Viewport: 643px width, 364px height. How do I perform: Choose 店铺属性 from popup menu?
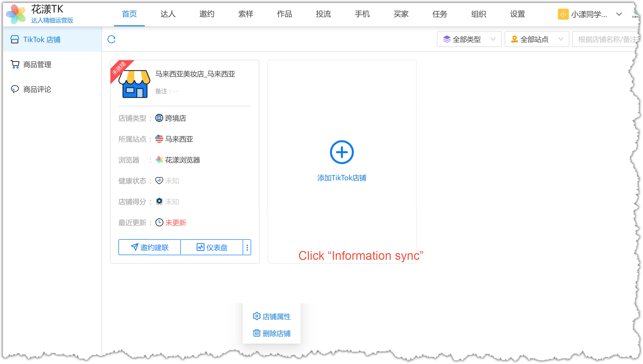(x=271, y=317)
